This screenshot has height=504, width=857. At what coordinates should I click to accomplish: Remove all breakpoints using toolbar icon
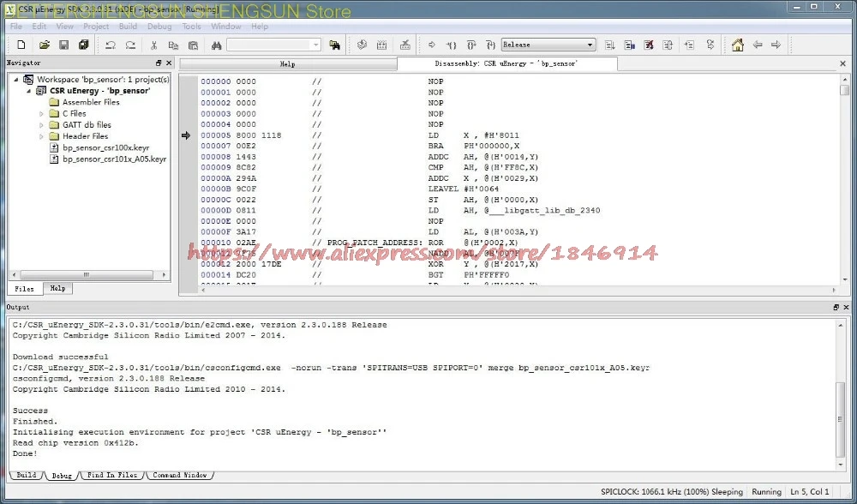(x=648, y=44)
